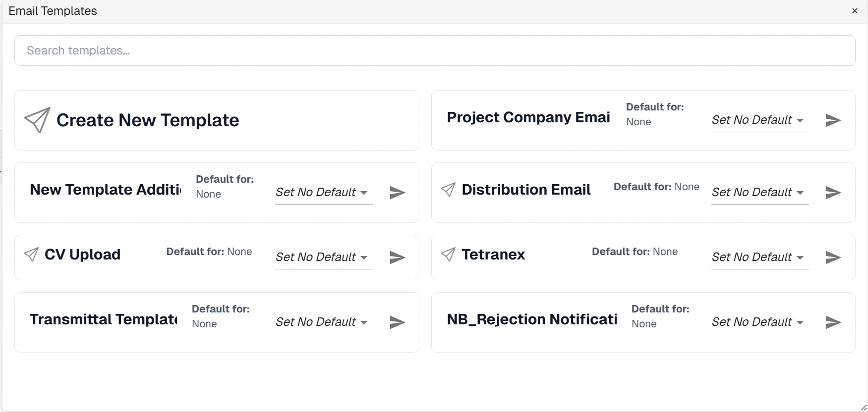Open the Create New Template card
The height and width of the screenshot is (412, 868).
point(217,120)
